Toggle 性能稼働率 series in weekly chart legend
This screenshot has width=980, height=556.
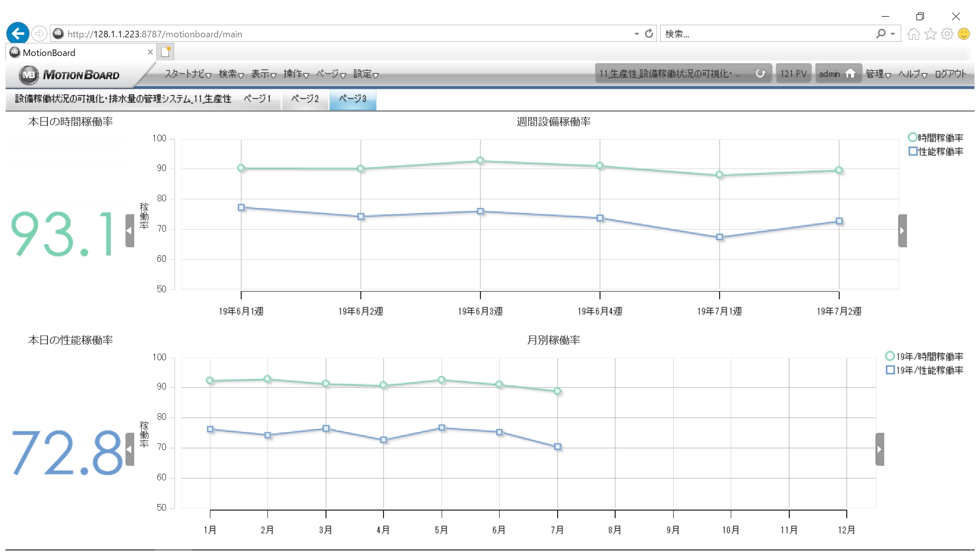936,151
